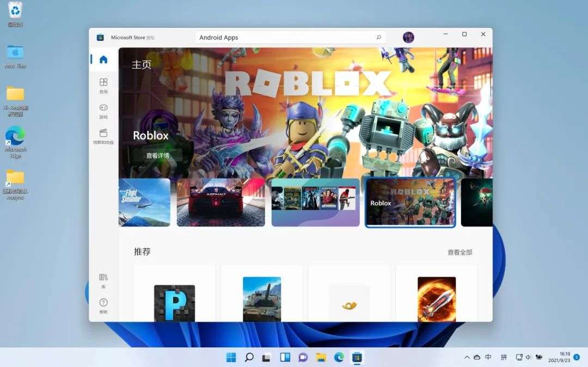Click the Android Apps search field
Viewport: 588px width, 367px height.
[290, 37]
